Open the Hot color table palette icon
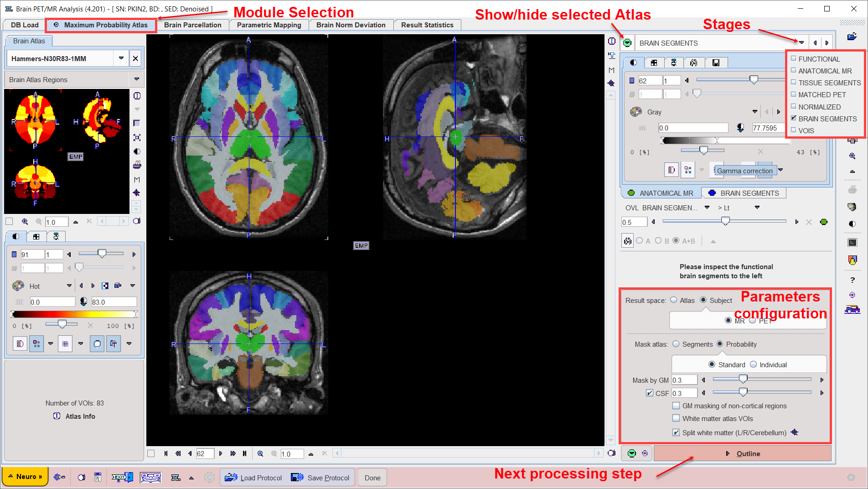The height and width of the screenshot is (489, 868). [18, 286]
